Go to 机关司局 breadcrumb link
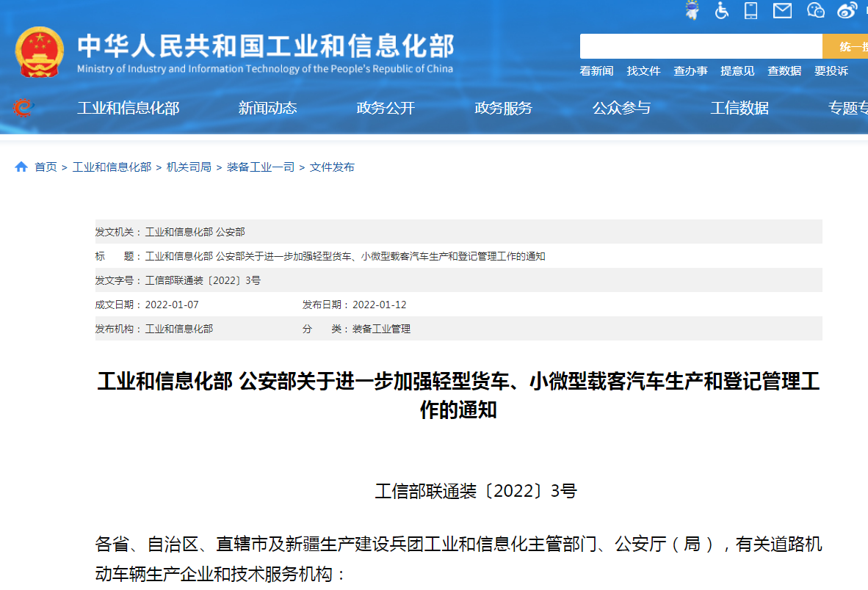Viewport: 868px width, 590px height. click(x=189, y=167)
